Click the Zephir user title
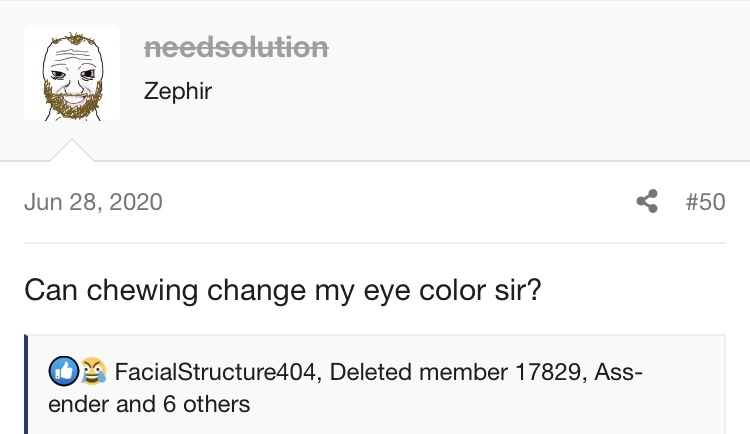Image resolution: width=750 pixels, height=434 pixels. [x=177, y=90]
